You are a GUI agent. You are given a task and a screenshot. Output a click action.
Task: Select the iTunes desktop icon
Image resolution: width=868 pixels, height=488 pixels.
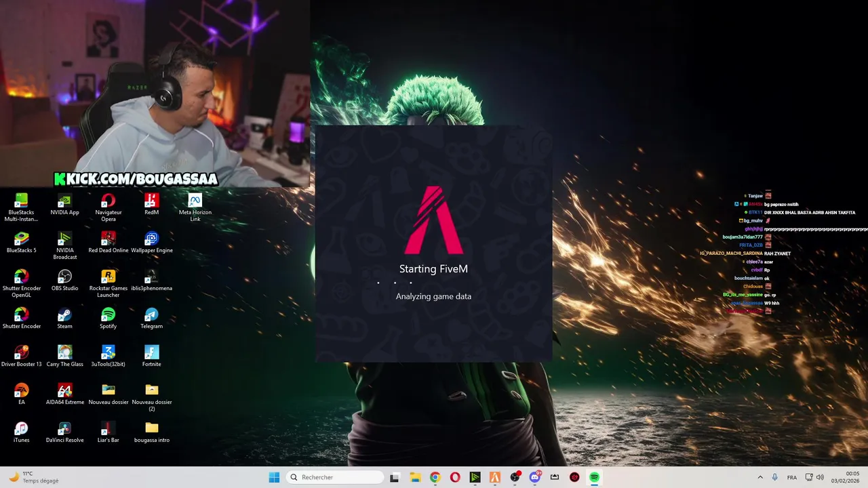click(21, 432)
